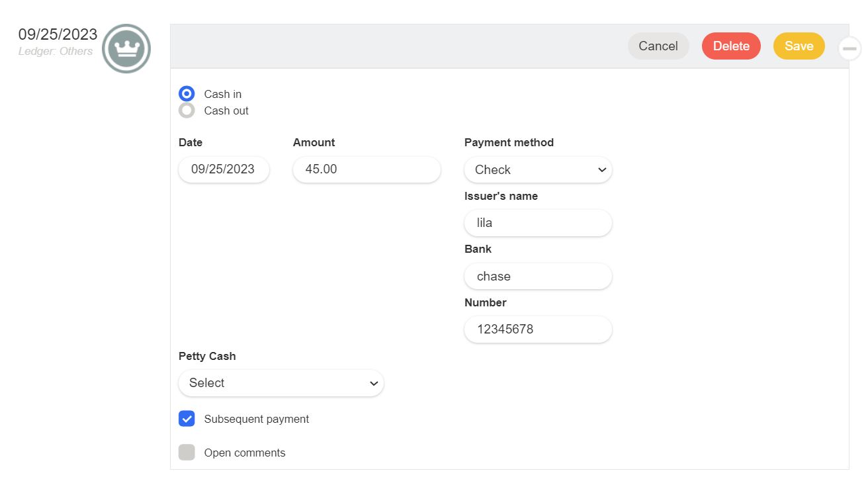Collapse the entry with the minus icon
Image resolution: width=868 pixels, height=485 pixels.
(x=849, y=49)
